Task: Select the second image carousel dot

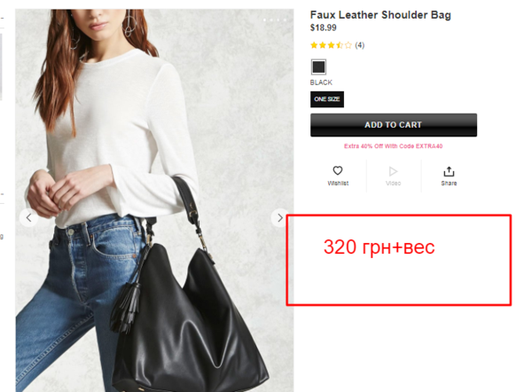Action: tap(271, 20)
